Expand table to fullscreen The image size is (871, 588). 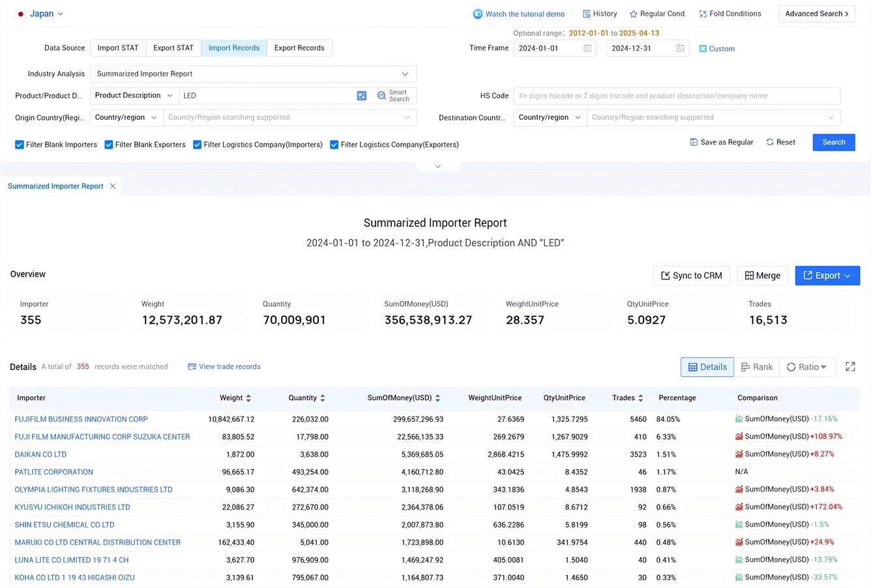coord(850,367)
